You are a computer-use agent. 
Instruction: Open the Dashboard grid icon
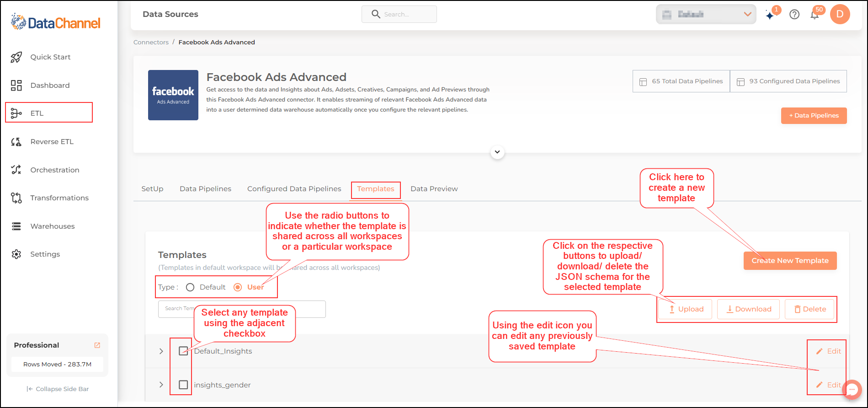pyautogui.click(x=16, y=86)
